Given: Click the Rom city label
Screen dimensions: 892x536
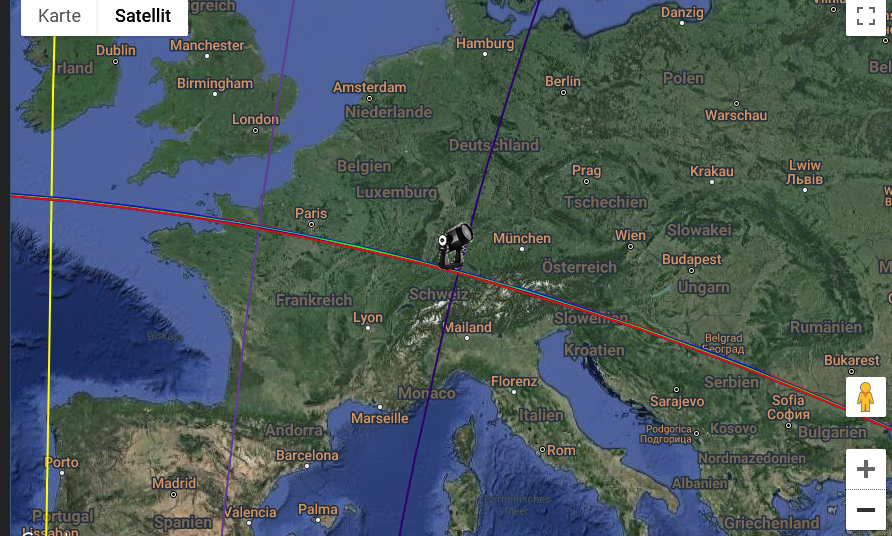Looking at the screenshot, I should [x=561, y=450].
